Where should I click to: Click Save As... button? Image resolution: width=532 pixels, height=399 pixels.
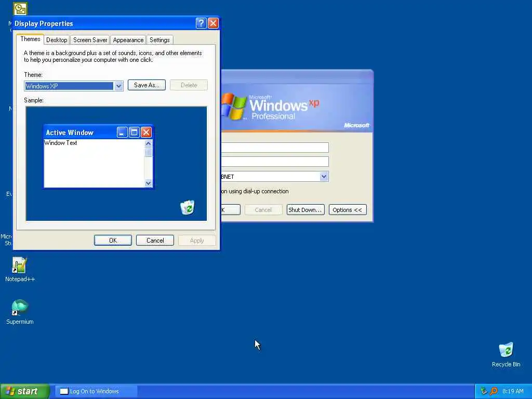click(147, 85)
